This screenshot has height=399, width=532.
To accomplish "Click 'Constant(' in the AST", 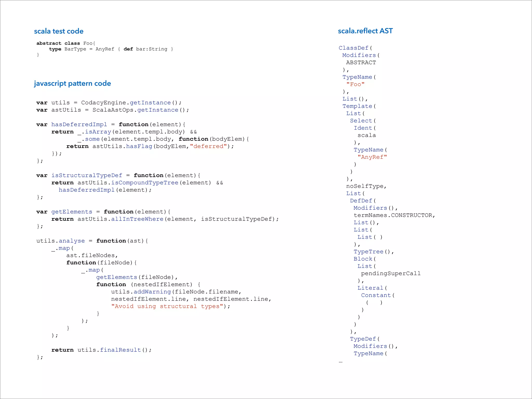I will (x=378, y=295).
